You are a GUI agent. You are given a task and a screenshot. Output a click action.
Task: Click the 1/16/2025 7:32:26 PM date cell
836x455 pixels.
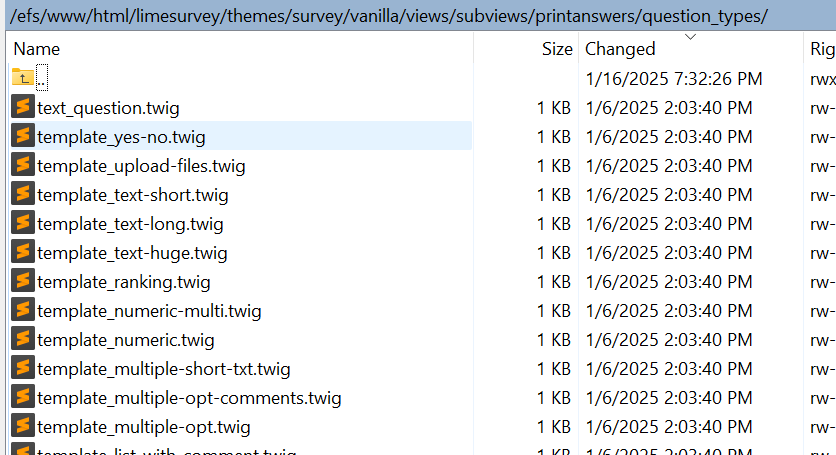pyautogui.click(x=674, y=79)
